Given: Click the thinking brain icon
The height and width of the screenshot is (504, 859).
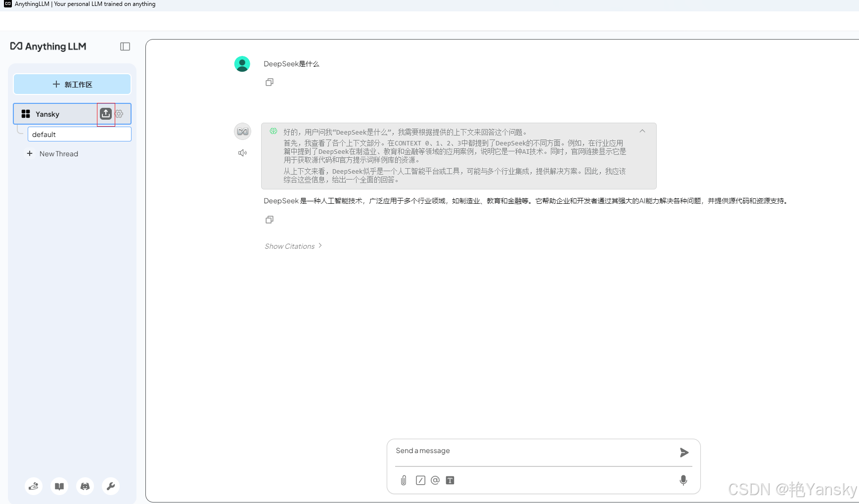Looking at the screenshot, I should [273, 131].
